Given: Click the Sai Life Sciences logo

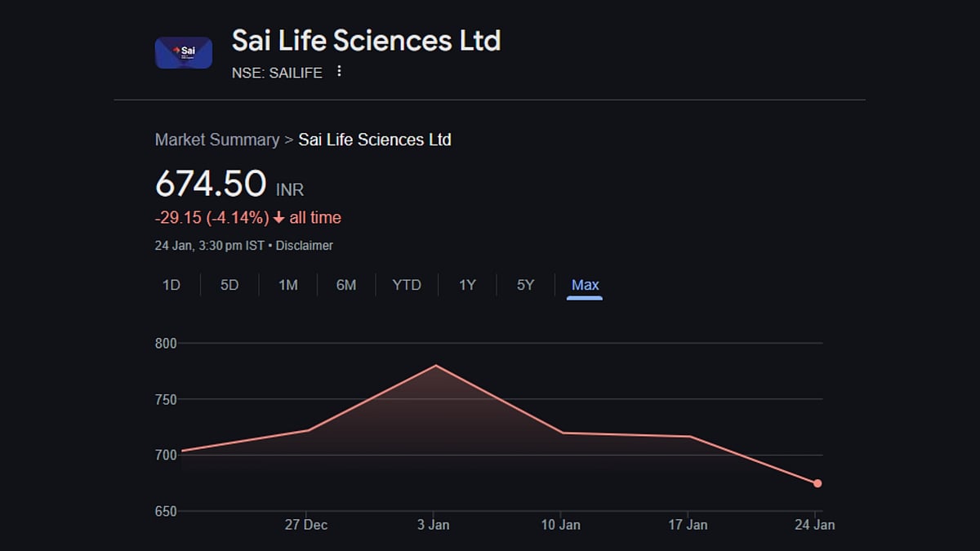Looking at the screenshot, I should (184, 53).
